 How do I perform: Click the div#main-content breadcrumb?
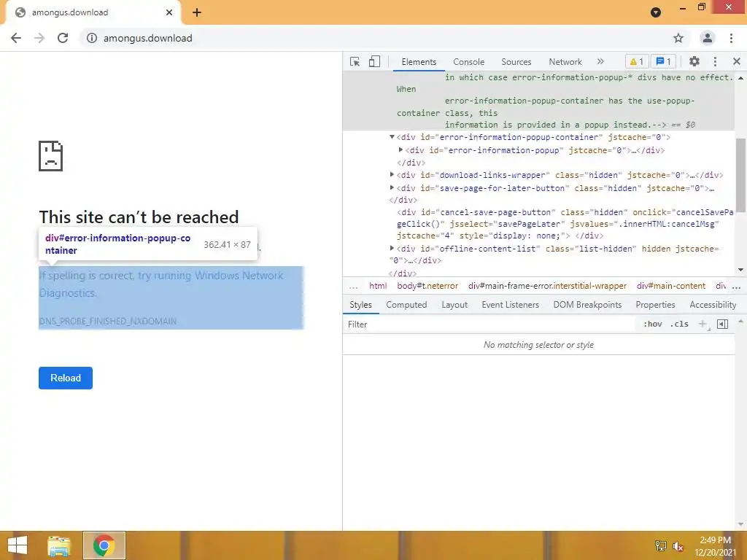click(671, 286)
